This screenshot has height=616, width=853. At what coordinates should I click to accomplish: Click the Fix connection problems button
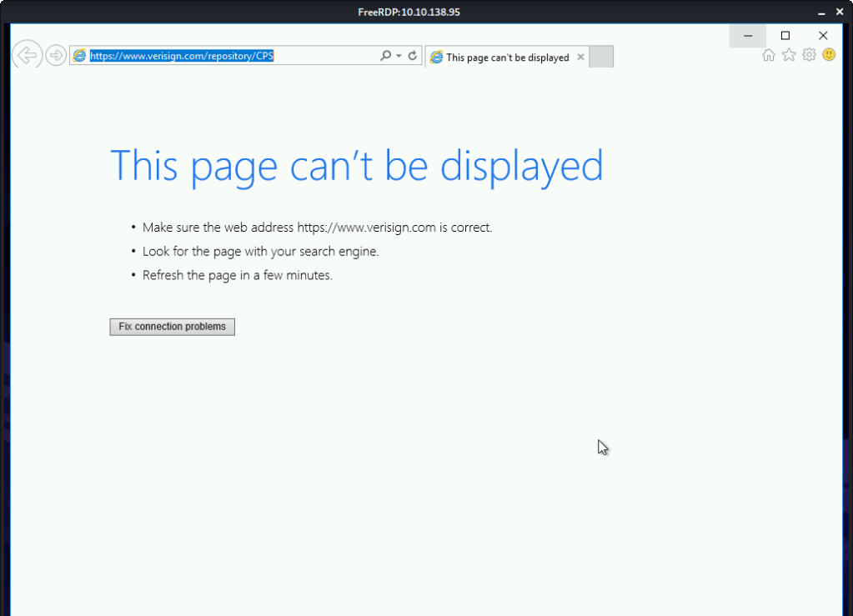tap(173, 327)
